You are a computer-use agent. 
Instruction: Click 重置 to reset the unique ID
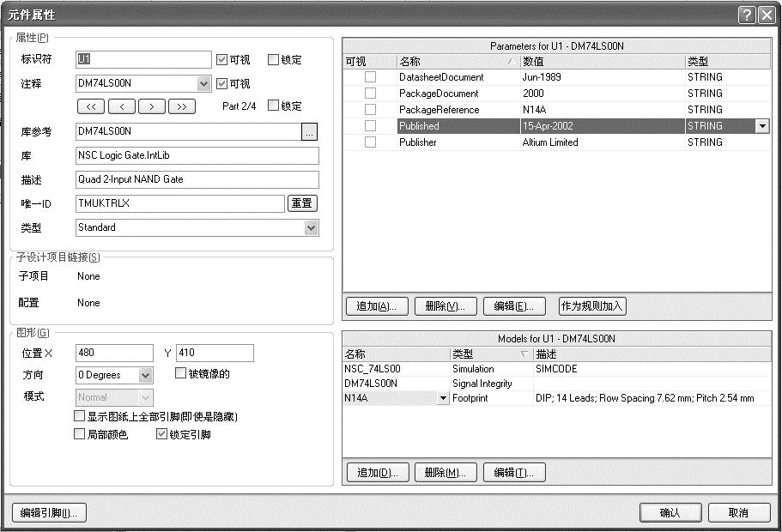click(x=302, y=203)
